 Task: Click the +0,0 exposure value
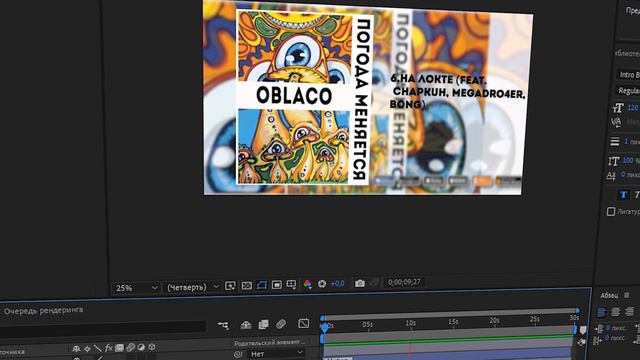pos(338,283)
